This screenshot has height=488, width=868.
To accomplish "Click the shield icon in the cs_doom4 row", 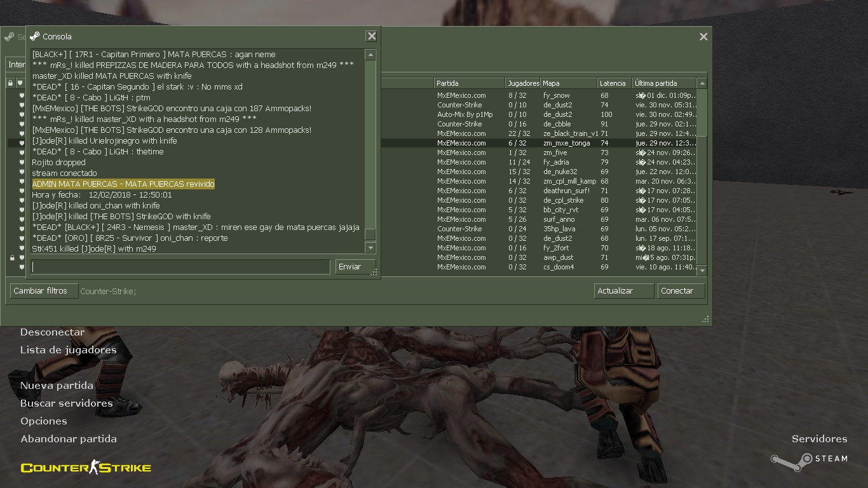I will [22, 267].
